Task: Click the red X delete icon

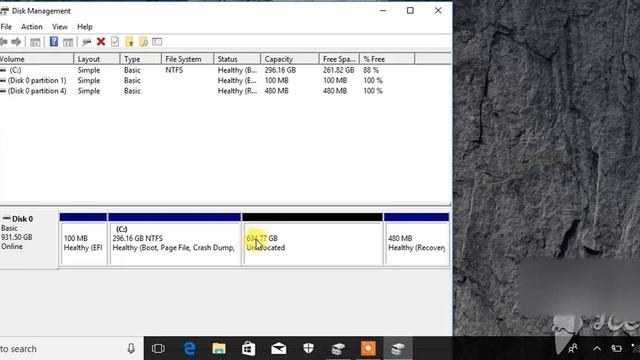Action: [x=101, y=42]
